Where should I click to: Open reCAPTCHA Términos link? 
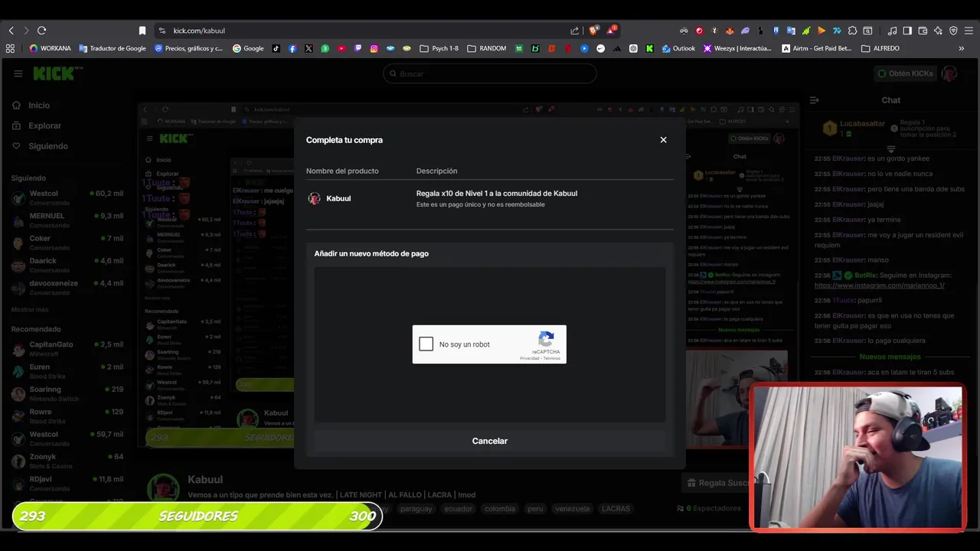click(552, 358)
